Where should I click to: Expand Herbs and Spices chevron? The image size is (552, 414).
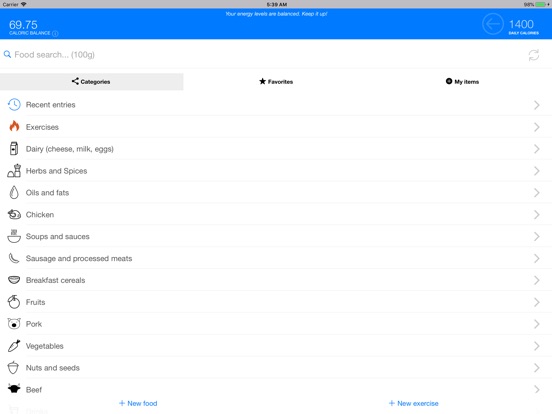pos(536,171)
